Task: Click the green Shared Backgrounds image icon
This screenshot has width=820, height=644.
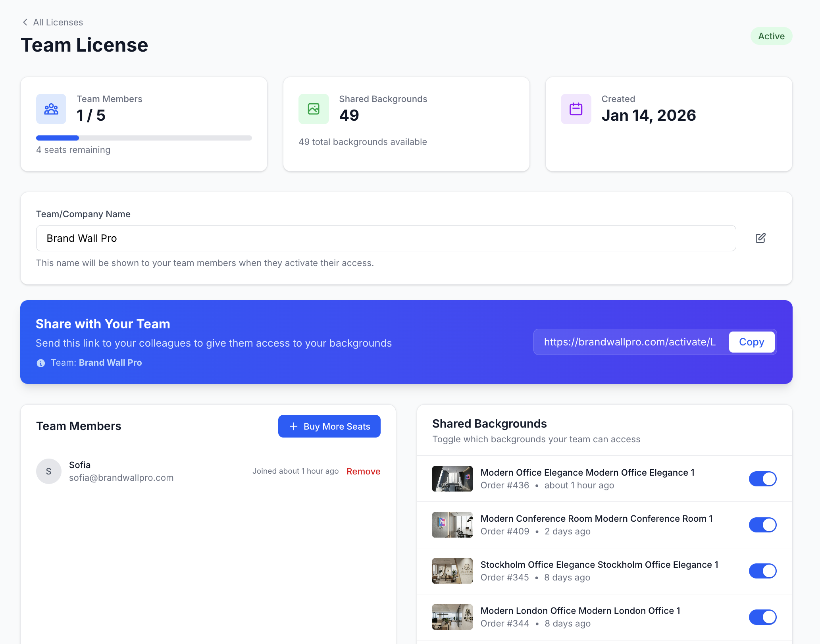Action: pyautogui.click(x=313, y=109)
